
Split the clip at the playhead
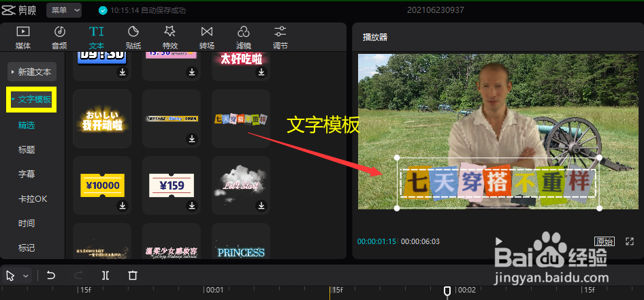(106, 275)
